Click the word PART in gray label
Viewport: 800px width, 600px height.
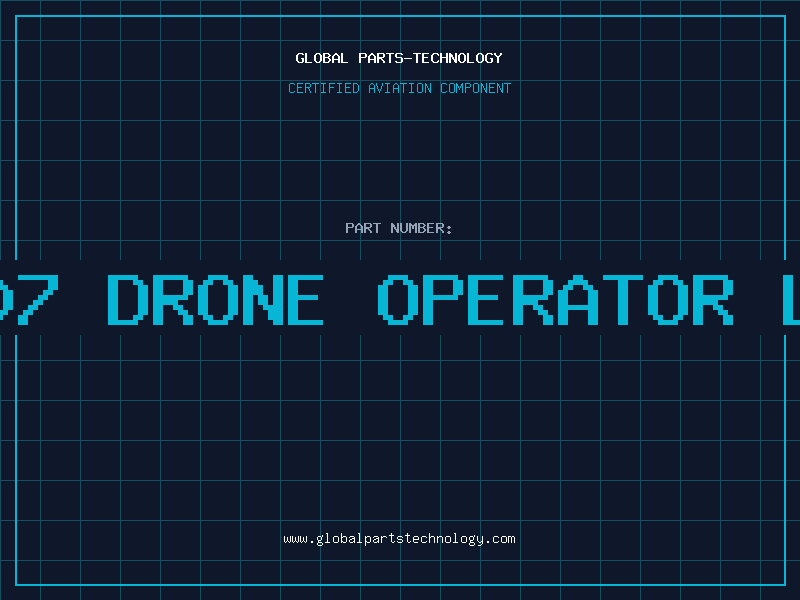coord(363,228)
